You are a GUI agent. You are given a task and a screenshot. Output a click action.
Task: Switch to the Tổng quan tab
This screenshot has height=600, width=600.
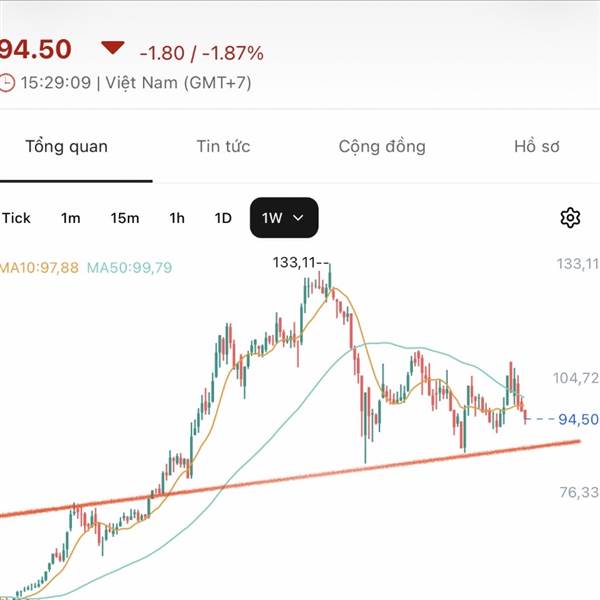(66, 147)
